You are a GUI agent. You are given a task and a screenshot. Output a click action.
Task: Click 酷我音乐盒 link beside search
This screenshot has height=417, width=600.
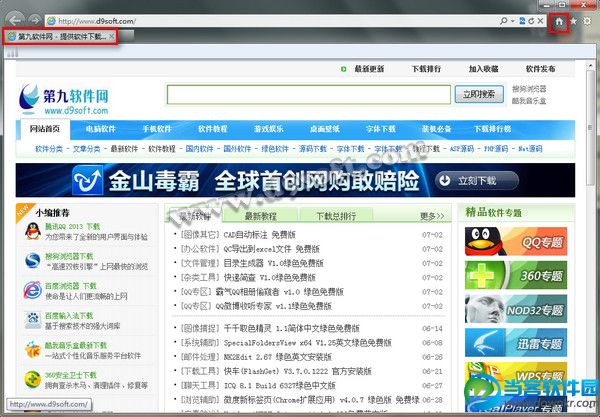click(x=529, y=101)
